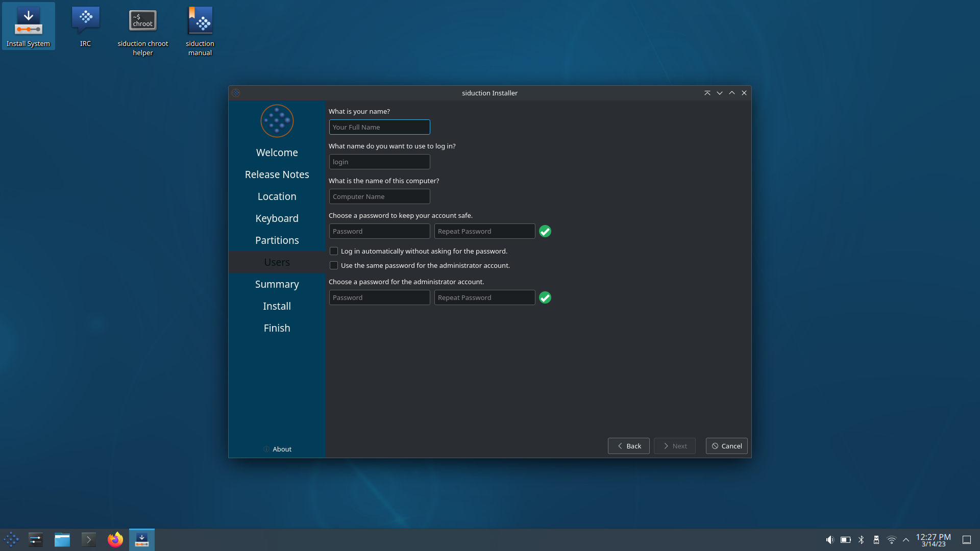980x551 pixels.
Task: Select the Partitions step in sidebar
Action: [x=277, y=240]
